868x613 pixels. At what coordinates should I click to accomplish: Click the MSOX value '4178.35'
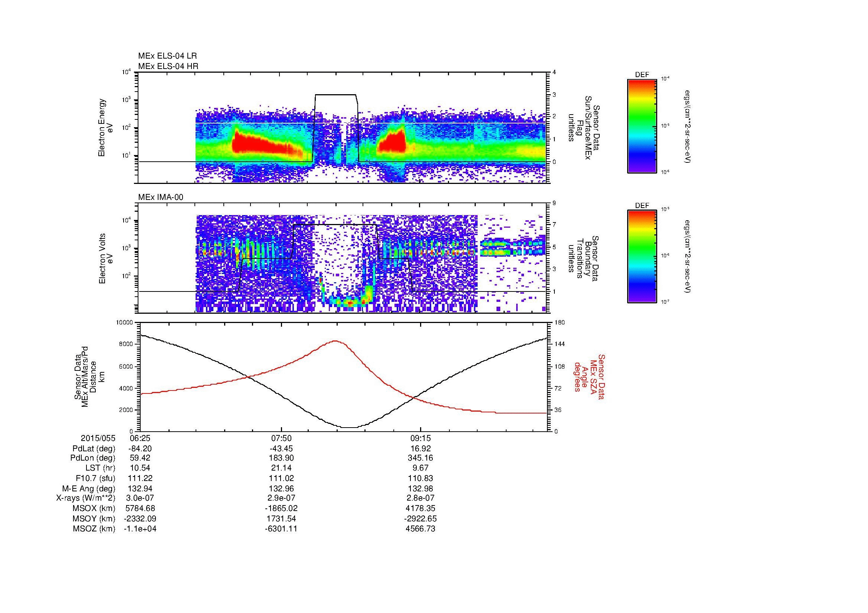420,508
